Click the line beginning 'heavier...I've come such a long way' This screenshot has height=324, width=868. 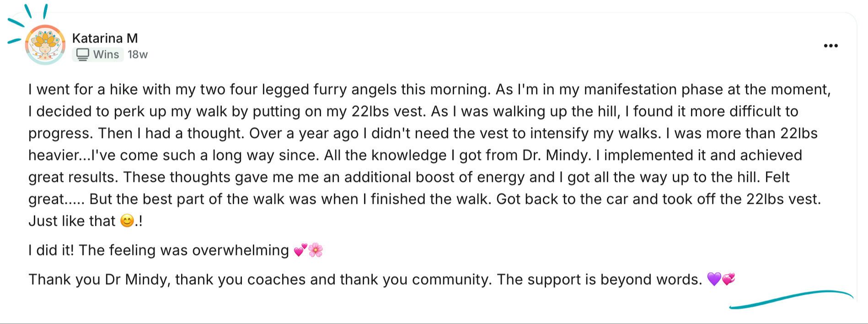point(229,155)
